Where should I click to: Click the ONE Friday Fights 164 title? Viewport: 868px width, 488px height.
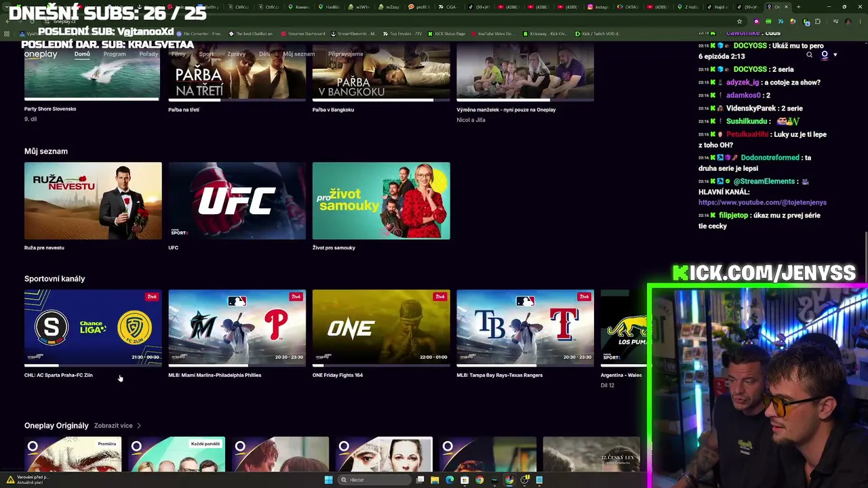click(x=338, y=375)
